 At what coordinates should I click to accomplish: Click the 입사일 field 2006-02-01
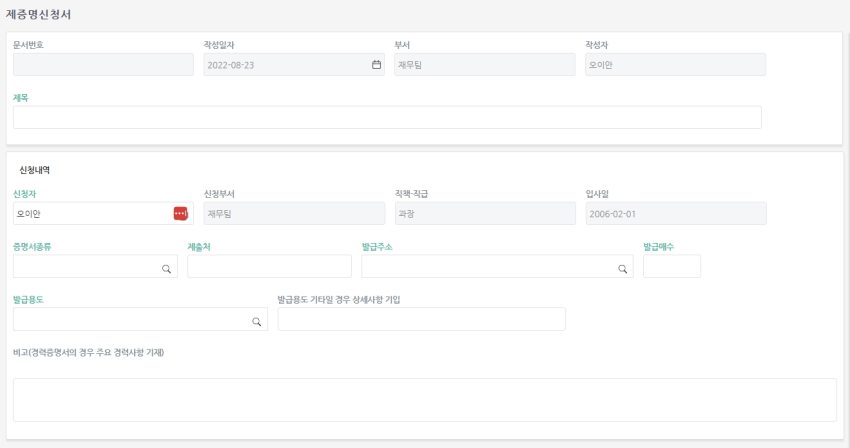[676, 214]
